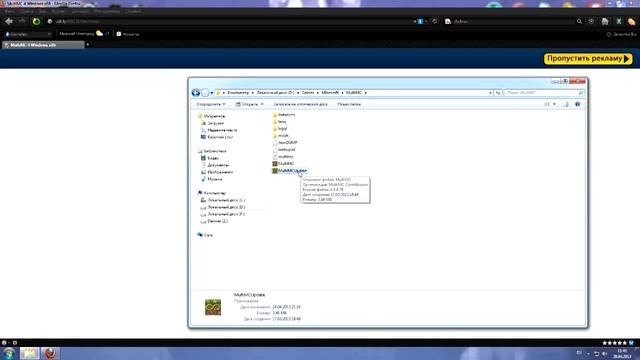Click the MultiMCUpdate thumbnail in details pane
Viewport: 640px width, 360px height.
click(x=213, y=307)
